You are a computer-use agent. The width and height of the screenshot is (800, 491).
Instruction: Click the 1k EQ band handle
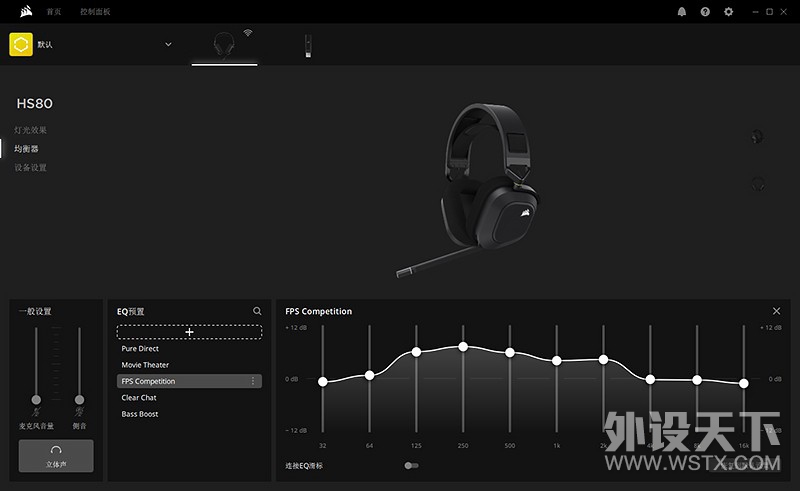click(557, 360)
